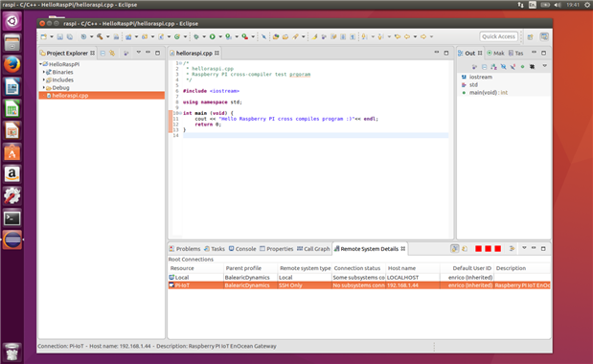The image size is (593, 364).
Task: Open Files manager from the dock
Action: click(12, 43)
